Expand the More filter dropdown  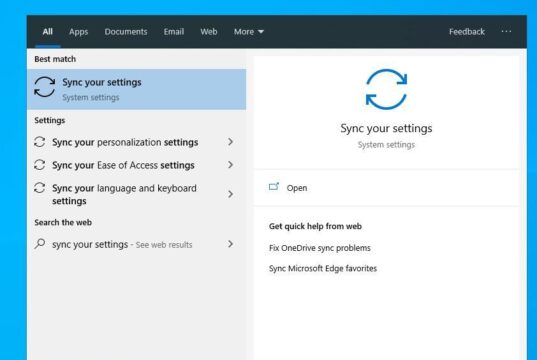point(249,32)
